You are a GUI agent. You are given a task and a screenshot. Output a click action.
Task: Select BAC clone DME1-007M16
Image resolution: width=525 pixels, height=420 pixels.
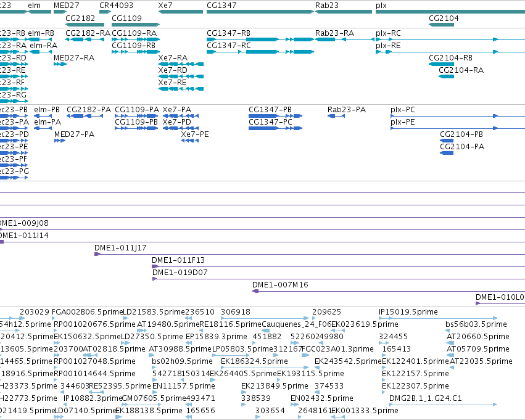pos(389,292)
